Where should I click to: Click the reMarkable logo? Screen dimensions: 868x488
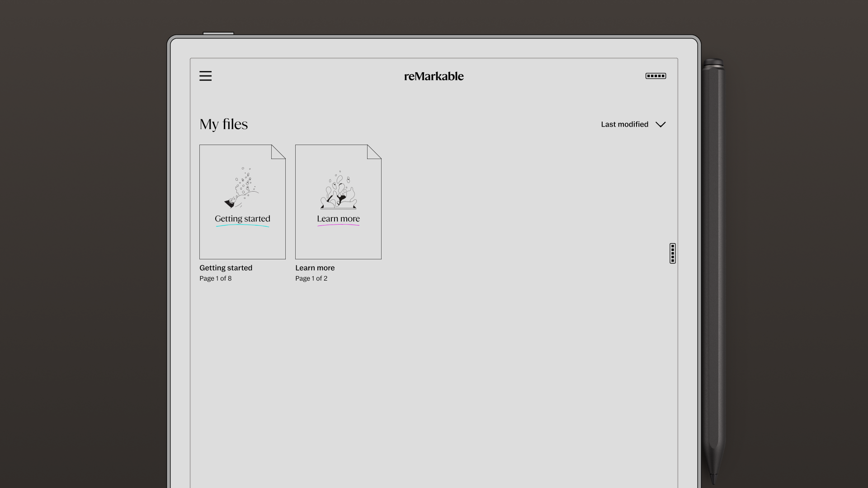click(434, 76)
